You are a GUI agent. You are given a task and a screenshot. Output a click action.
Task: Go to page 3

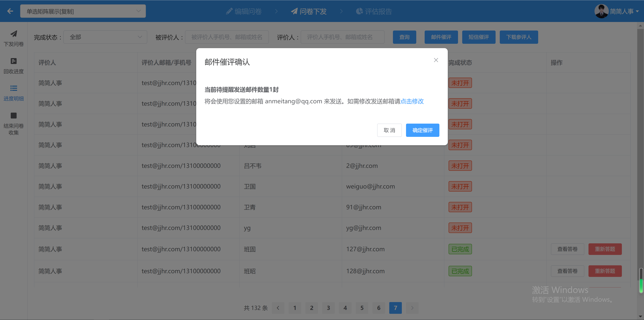pyautogui.click(x=328, y=308)
